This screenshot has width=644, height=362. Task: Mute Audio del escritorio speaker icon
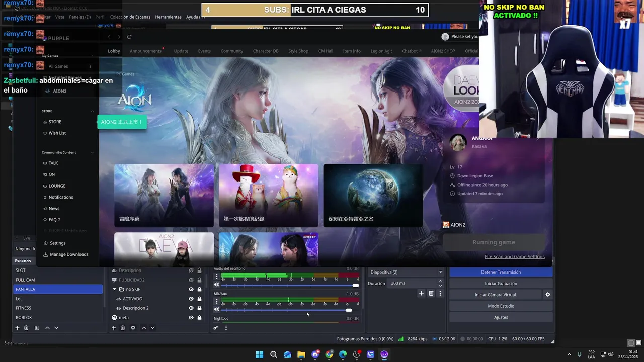(217, 285)
